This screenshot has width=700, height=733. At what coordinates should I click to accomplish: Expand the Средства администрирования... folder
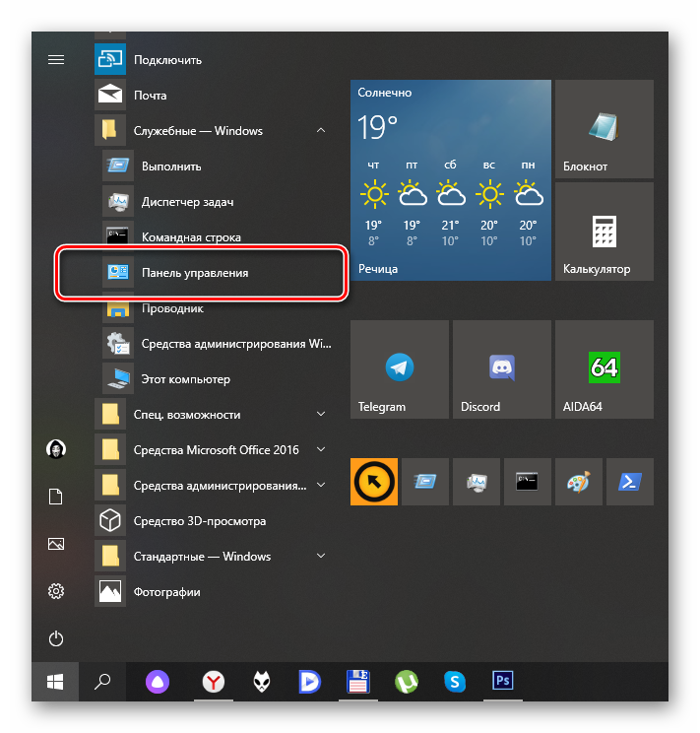pos(214,486)
